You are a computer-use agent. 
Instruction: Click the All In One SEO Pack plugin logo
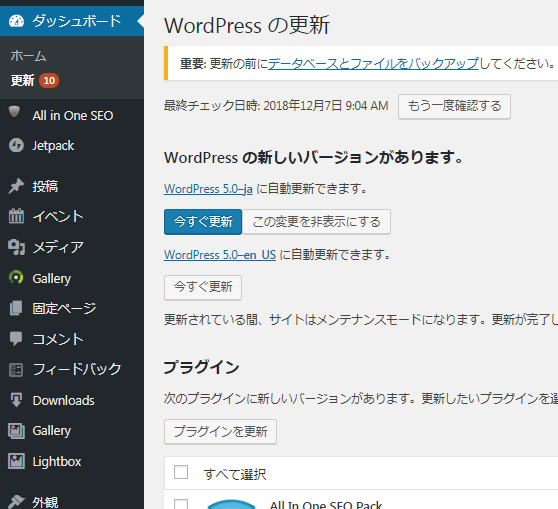point(231,504)
